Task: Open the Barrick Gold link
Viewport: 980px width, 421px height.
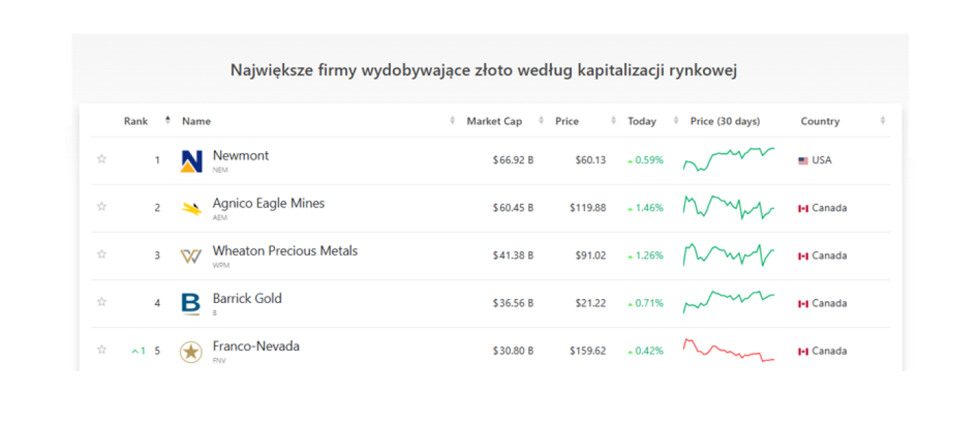Action: (x=247, y=299)
